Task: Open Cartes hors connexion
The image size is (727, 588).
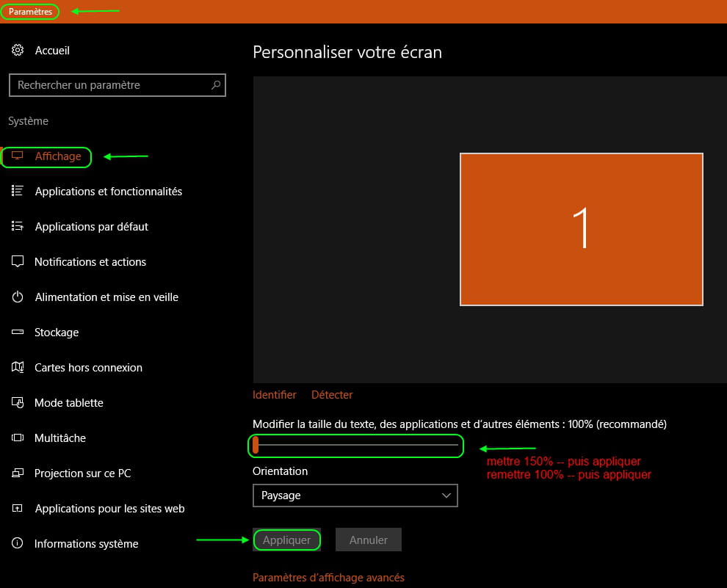Action: (88, 368)
